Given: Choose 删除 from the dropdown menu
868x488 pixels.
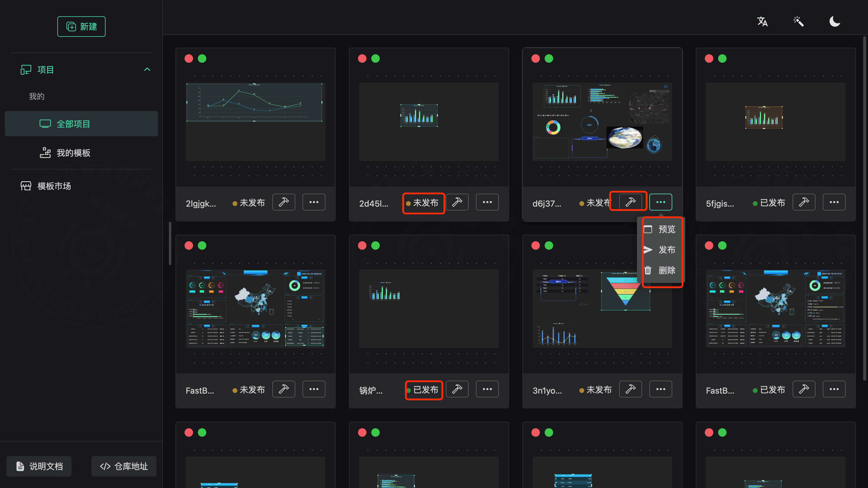Looking at the screenshot, I should coord(661,270).
